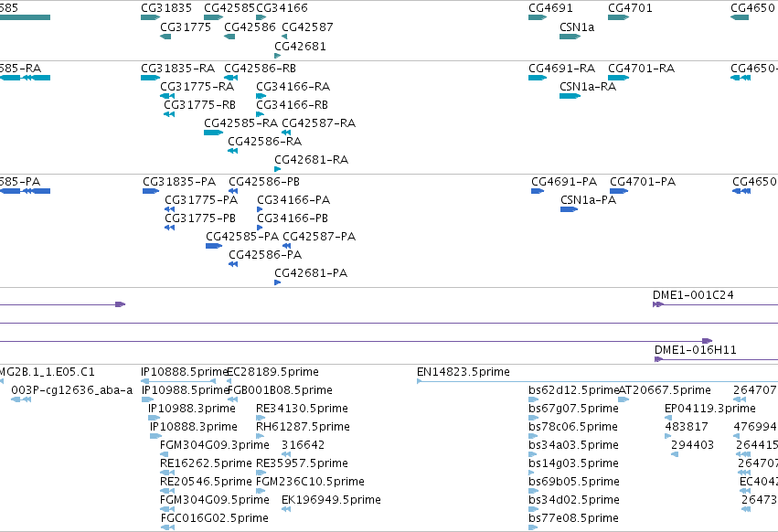
Task: Select the CG4691-PA protein feature glyph
Action: 538,191
